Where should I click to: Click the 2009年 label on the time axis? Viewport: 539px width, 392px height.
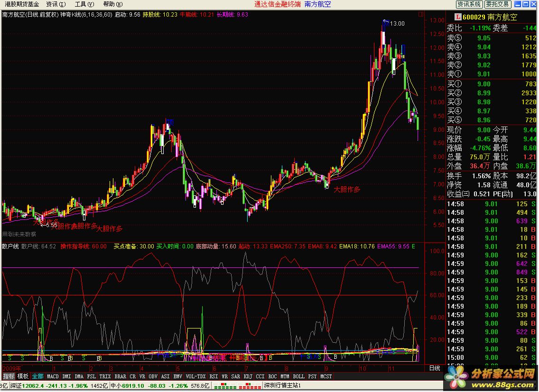pos(11,368)
